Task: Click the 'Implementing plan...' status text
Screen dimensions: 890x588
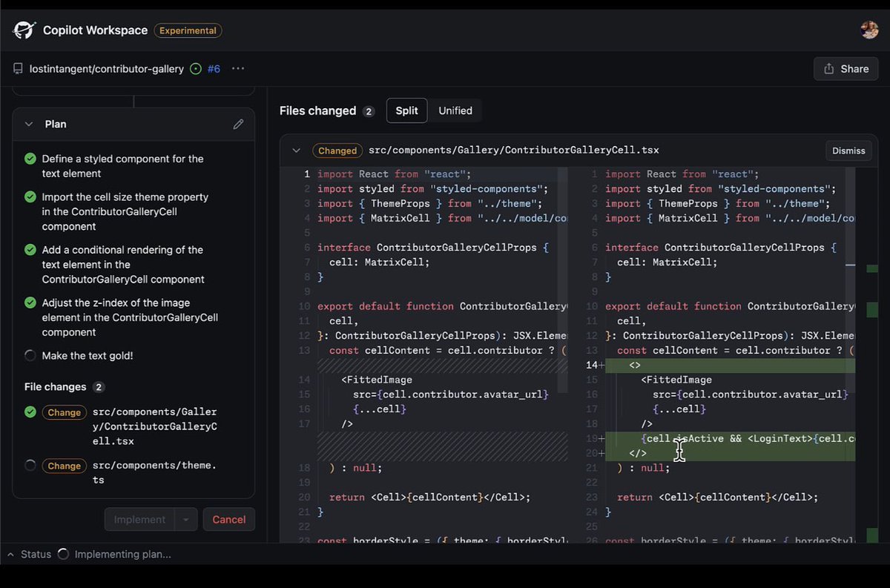Action: pos(122,554)
